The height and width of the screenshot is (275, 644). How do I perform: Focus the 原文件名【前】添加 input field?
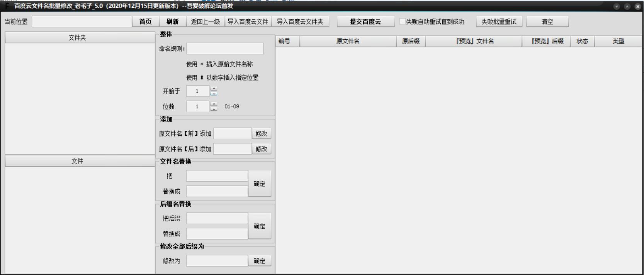point(233,133)
